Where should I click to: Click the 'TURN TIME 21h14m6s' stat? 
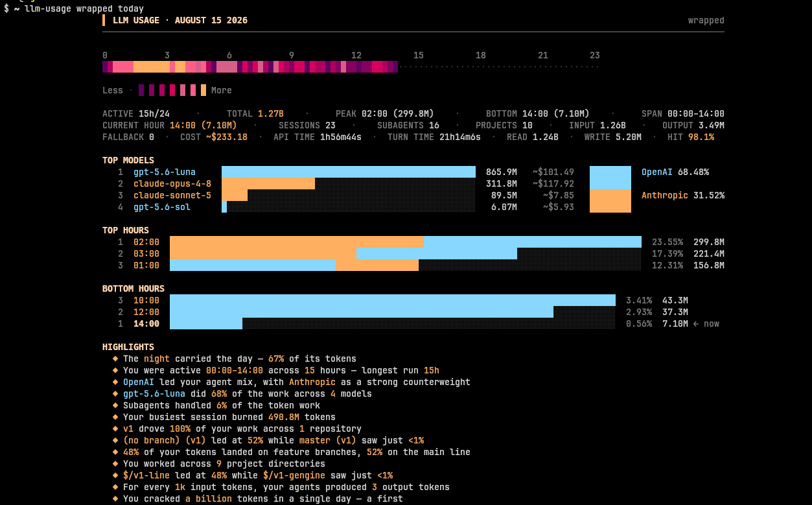(x=434, y=137)
